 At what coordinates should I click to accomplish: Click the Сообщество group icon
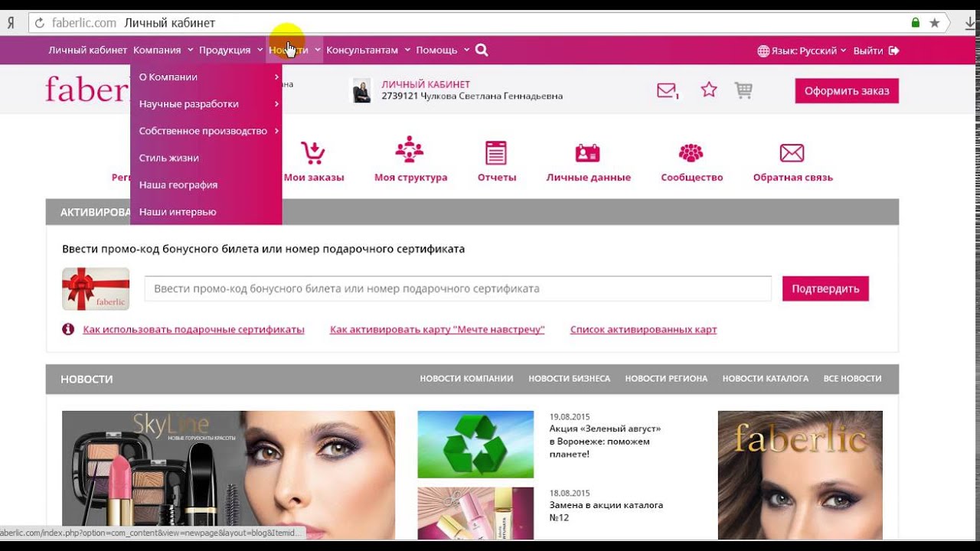(x=691, y=152)
